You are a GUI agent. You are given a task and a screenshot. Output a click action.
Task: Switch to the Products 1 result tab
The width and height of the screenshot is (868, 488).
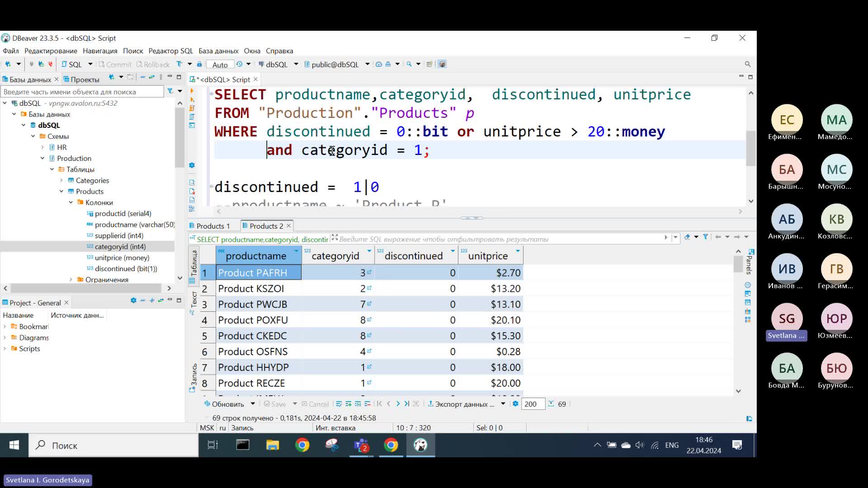[x=210, y=226]
